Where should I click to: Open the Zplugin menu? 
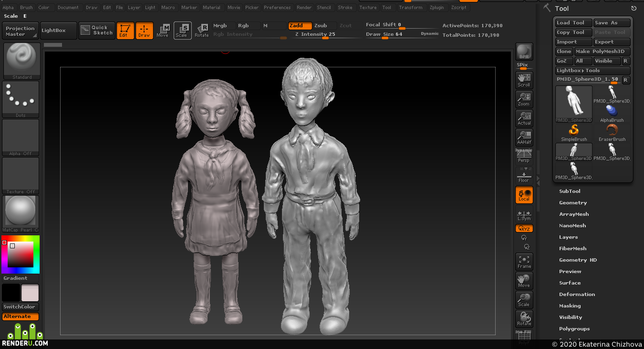pyautogui.click(x=438, y=8)
